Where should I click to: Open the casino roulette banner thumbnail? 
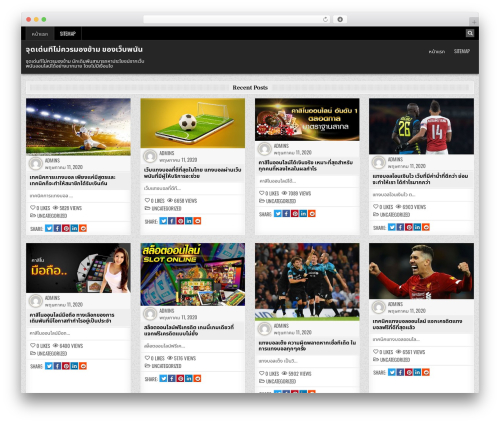(307, 119)
